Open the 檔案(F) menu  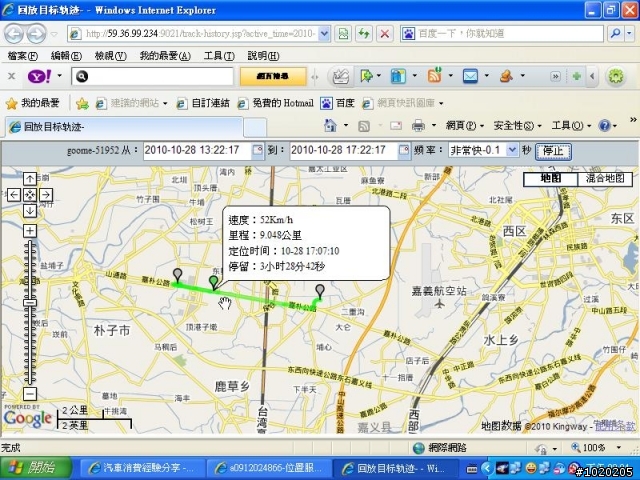22,56
